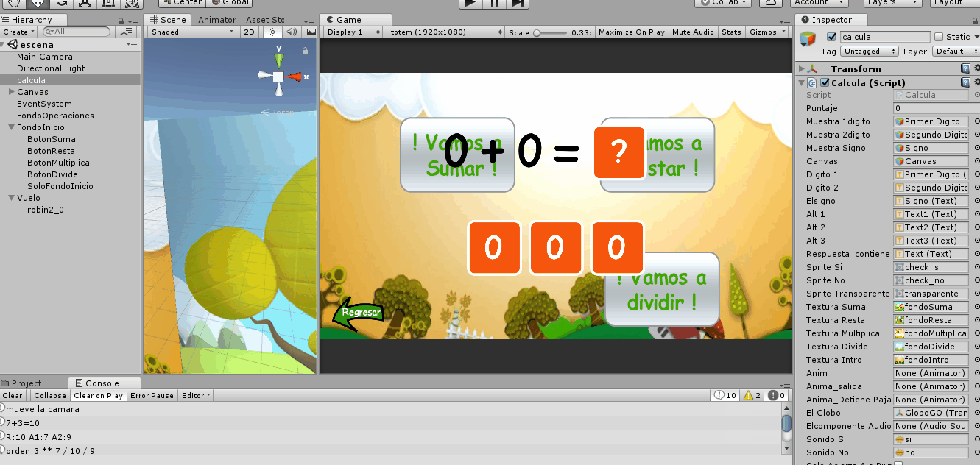Image resolution: width=980 pixels, height=465 pixels.
Task: Toggle scene lighting sun icon
Action: tap(273, 32)
